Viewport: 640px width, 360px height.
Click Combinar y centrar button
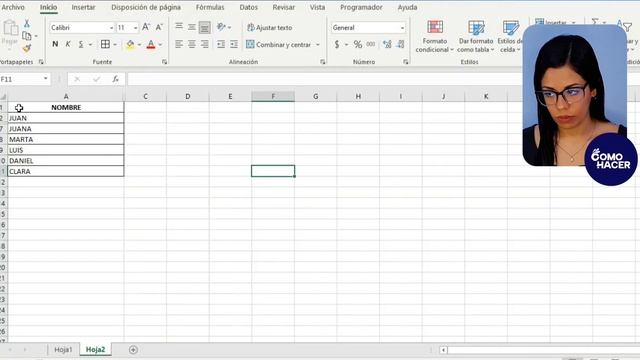279,44
